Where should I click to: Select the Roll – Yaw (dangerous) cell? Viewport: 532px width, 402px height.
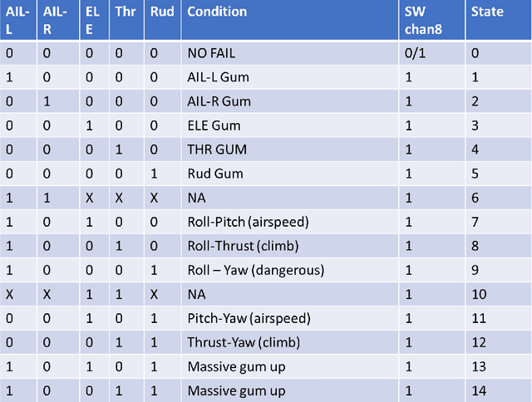[254, 270]
